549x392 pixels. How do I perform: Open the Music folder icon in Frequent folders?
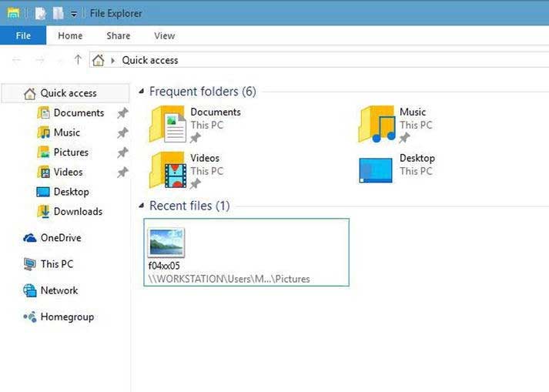point(377,124)
